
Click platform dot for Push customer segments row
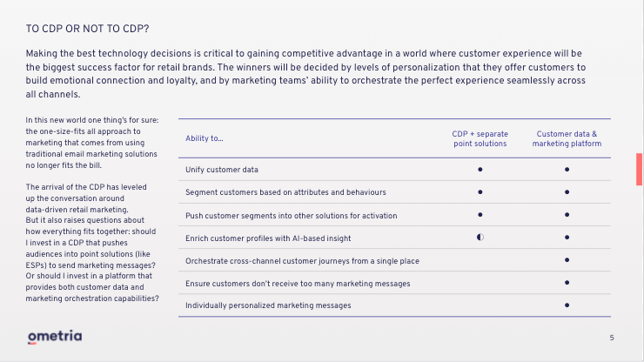point(567,214)
